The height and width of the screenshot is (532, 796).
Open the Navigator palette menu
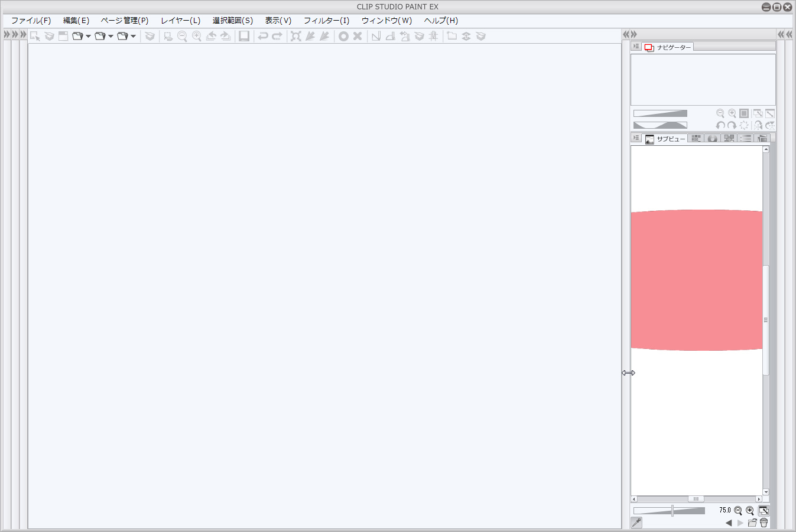[636, 47]
